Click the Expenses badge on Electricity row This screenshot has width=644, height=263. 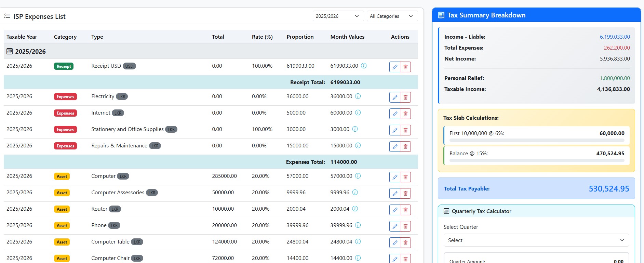(x=65, y=97)
